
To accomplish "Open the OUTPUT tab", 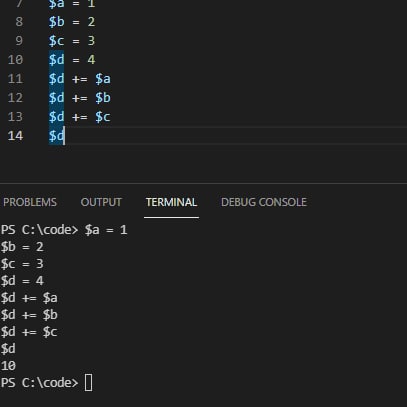I will 101,202.
